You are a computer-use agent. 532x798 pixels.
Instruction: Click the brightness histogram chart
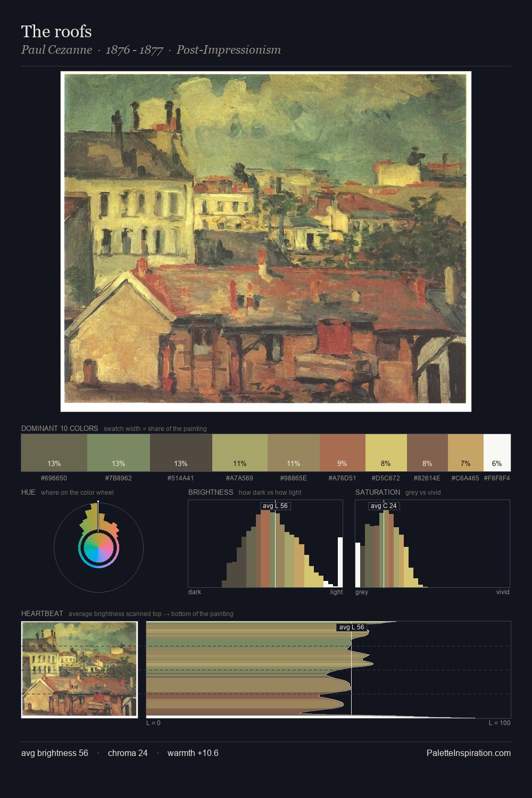point(265,544)
